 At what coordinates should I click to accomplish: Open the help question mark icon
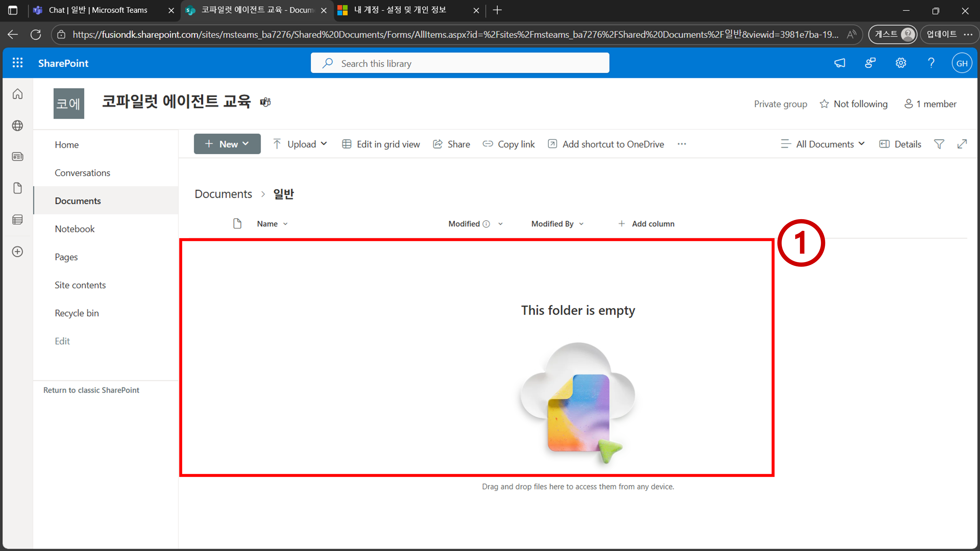[x=931, y=63]
